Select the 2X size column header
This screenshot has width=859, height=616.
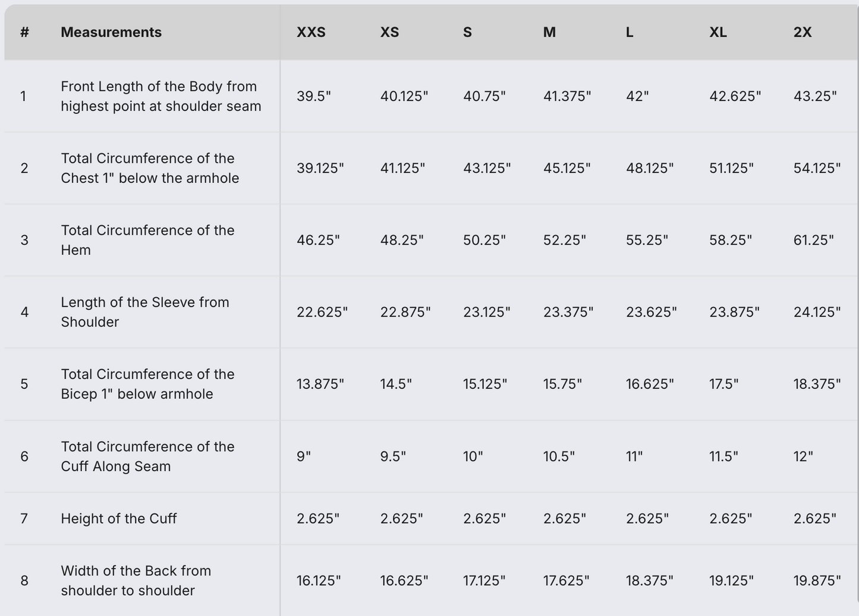(x=802, y=32)
